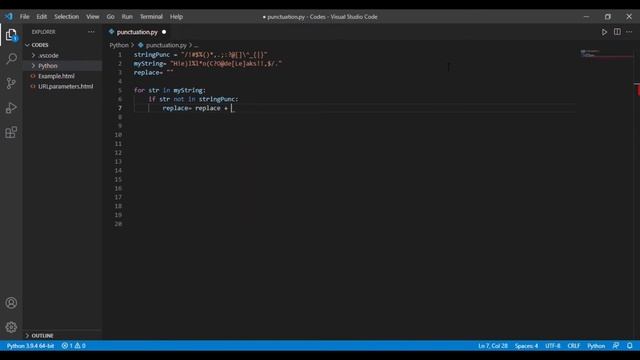Screen dimensions: 640x360
Task: Click the Ln 7, Col 28 indicator
Action: 493,346
